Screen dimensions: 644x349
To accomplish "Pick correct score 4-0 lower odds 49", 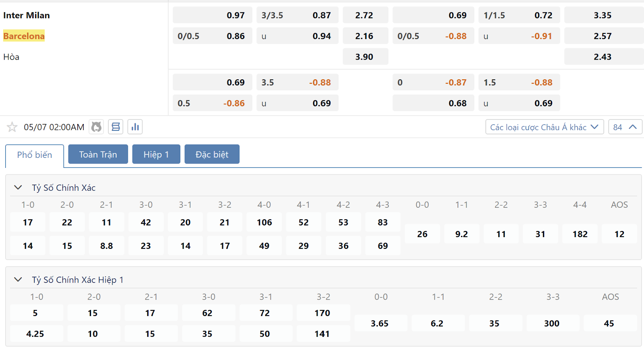I will [264, 246].
